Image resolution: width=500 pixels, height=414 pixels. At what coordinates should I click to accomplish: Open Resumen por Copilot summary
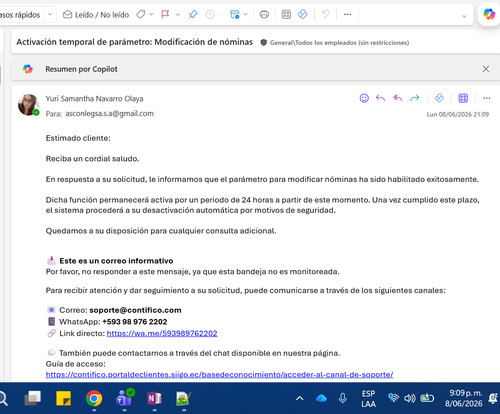(x=81, y=69)
